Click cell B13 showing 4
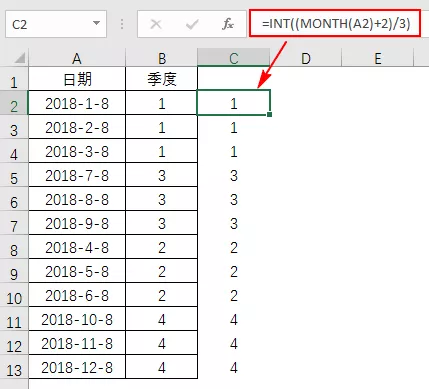Viewport: 429px width, 389px height. click(x=162, y=367)
